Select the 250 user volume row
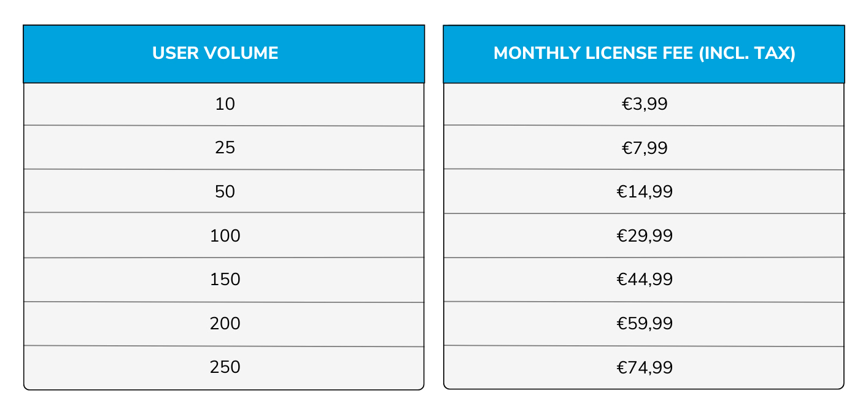 point(224,368)
